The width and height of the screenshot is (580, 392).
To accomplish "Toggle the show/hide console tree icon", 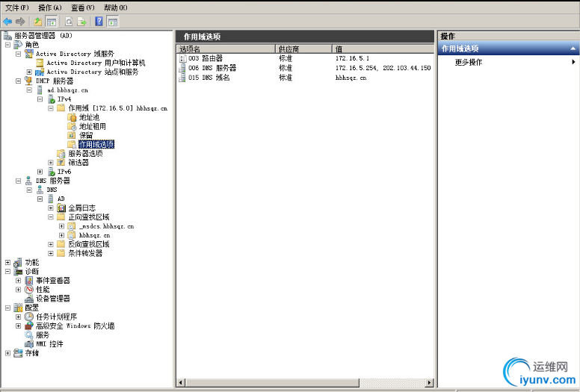I will tap(51, 22).
